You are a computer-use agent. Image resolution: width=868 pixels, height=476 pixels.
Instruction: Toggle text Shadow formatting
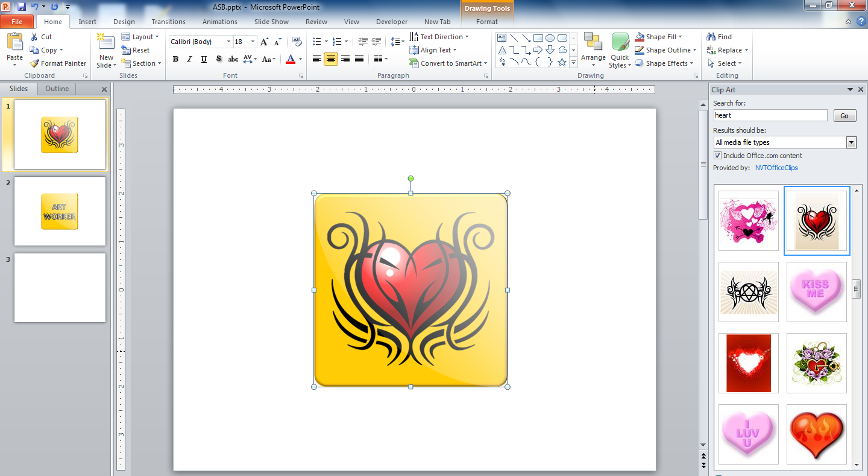pyautogui.click(x=218, y=59)
